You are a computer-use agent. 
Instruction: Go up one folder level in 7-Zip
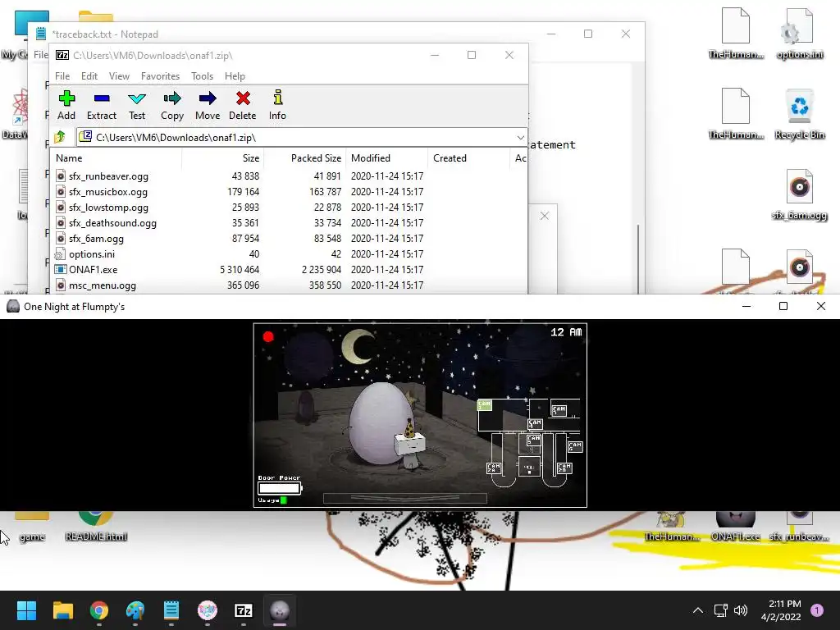click(60, 137)
